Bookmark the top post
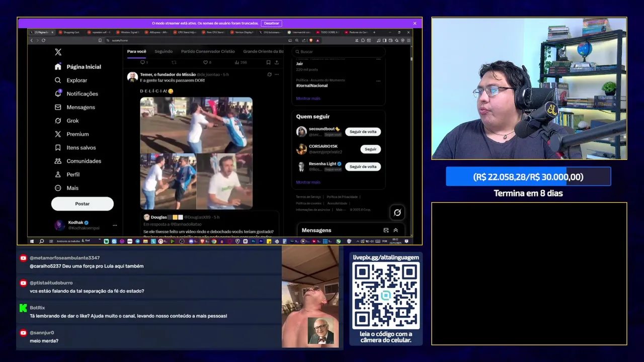This screenshot has height=362, width=644. tap(268, 62)
